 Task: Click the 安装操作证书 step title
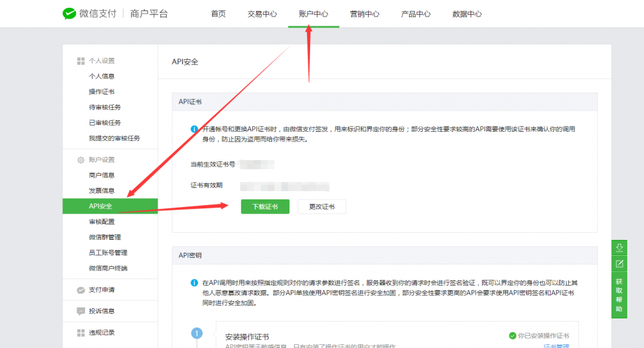(247, 337)
